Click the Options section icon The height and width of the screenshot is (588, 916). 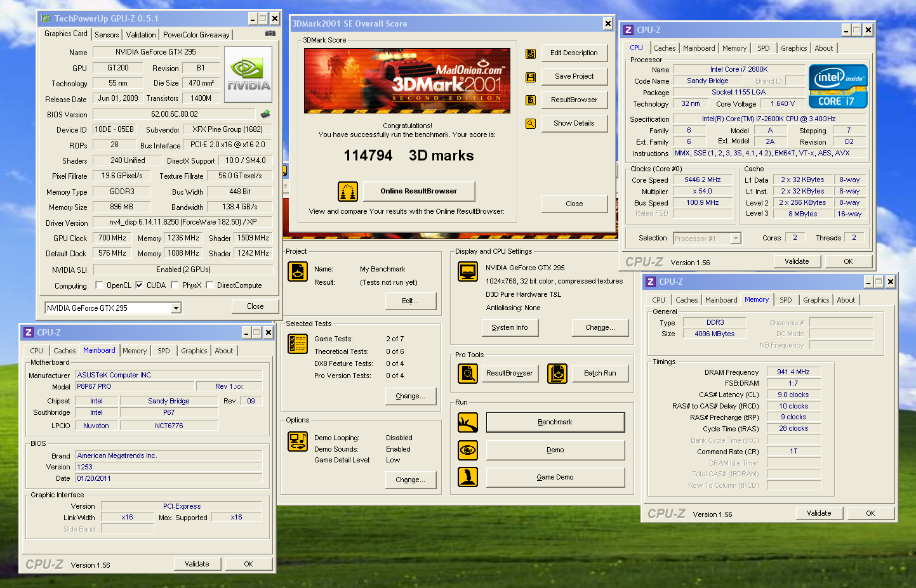[x=298, y=441]
